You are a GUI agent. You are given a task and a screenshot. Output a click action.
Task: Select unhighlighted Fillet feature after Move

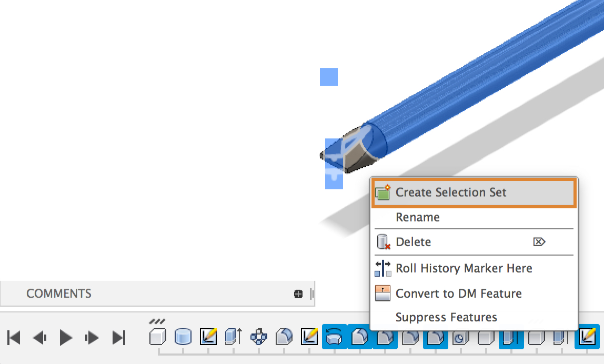pyautogui.click(x=284, y=337)
